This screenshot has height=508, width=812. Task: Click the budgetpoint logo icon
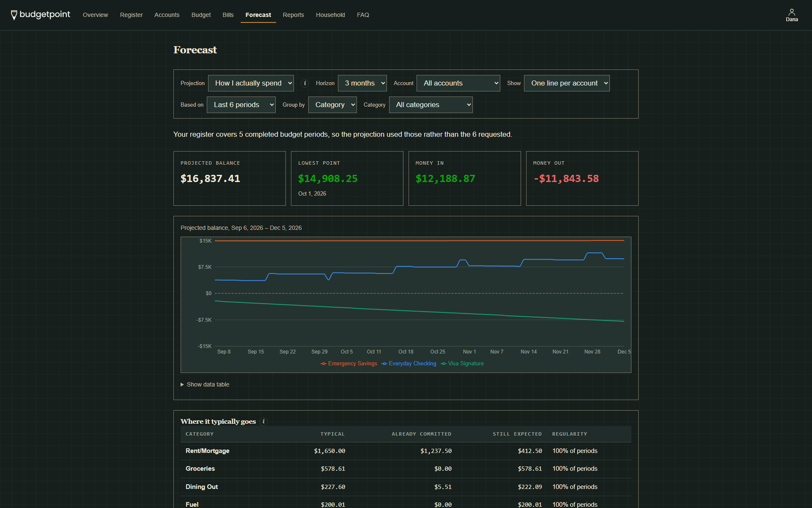14,15
